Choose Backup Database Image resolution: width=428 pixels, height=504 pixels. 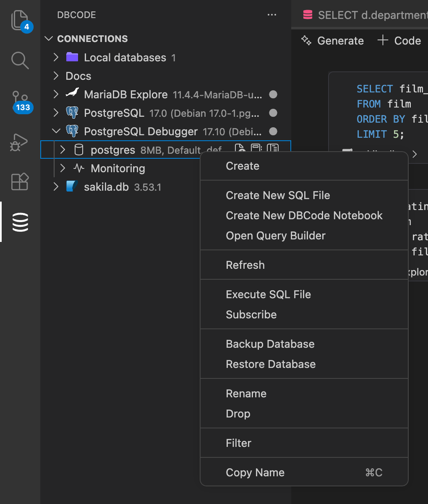[304, 344]
